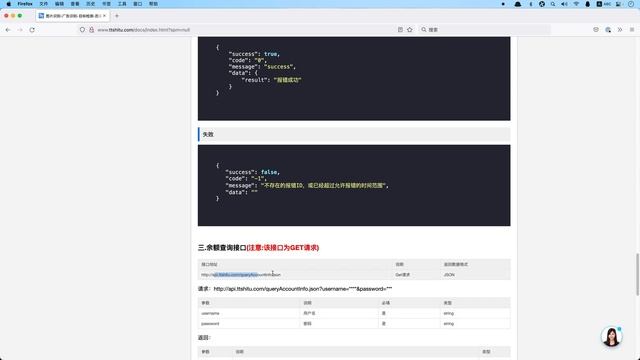Click the "success": false code line
Viewport: 640px width, 360px height.
253,172
